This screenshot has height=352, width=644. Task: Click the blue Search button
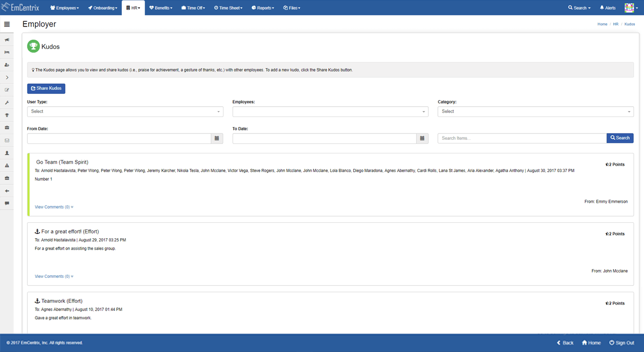620,138
